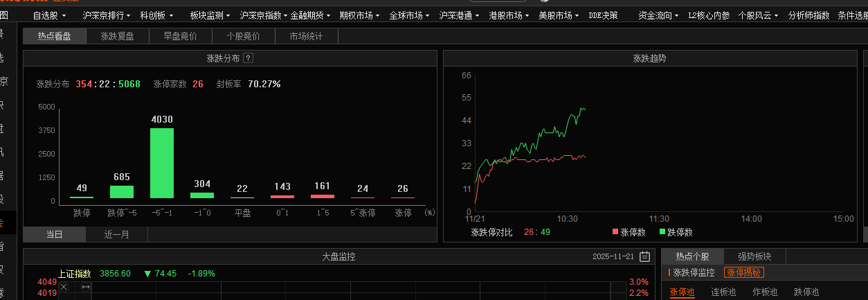Select the 涨停池 sub-tab
Image resolution: width=868 pixels, height=300 pixels.
tap(682, 292)
